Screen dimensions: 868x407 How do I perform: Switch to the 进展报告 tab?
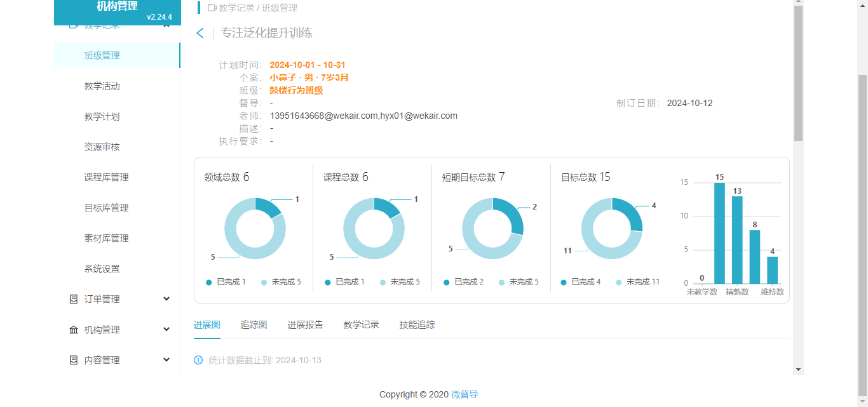pos(306,324)
